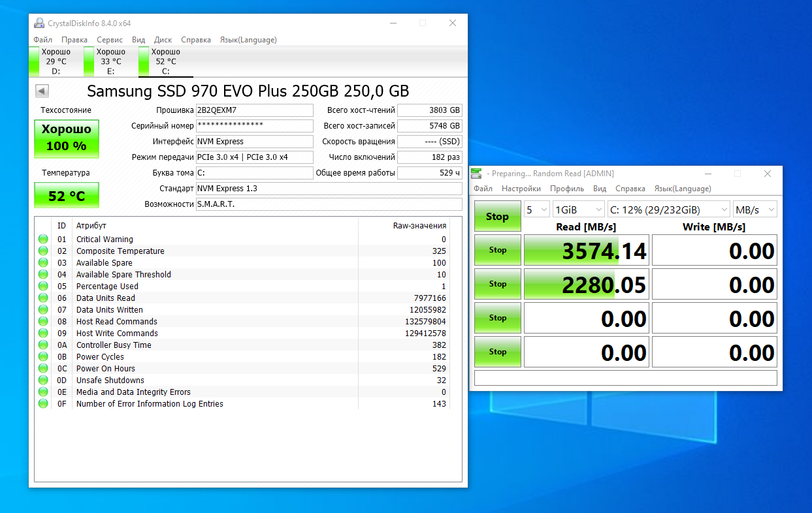
Task: Open unit dropdown showing MB/s
Action: click(x=755, y=210)
